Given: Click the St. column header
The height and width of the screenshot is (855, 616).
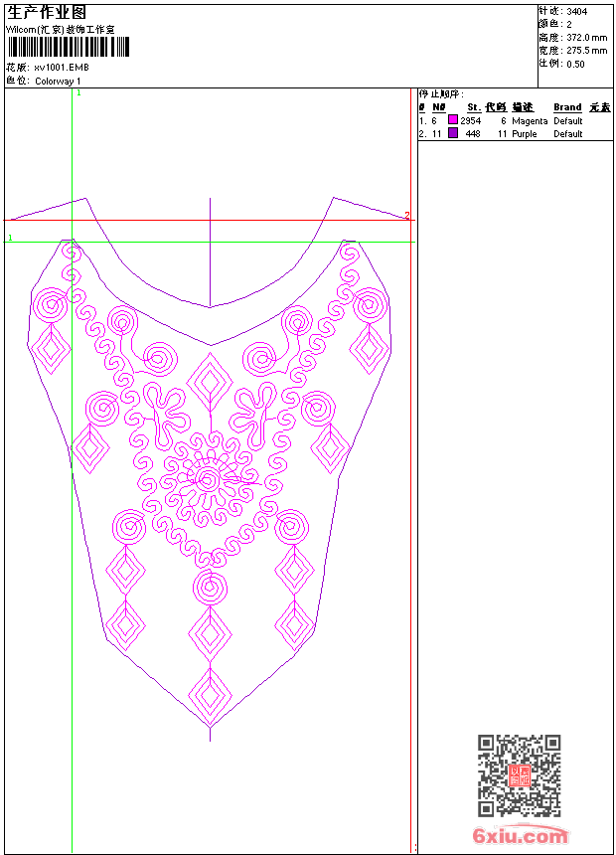Looking at the screenshot, I should pyautogui.click(x=474, y=107).
